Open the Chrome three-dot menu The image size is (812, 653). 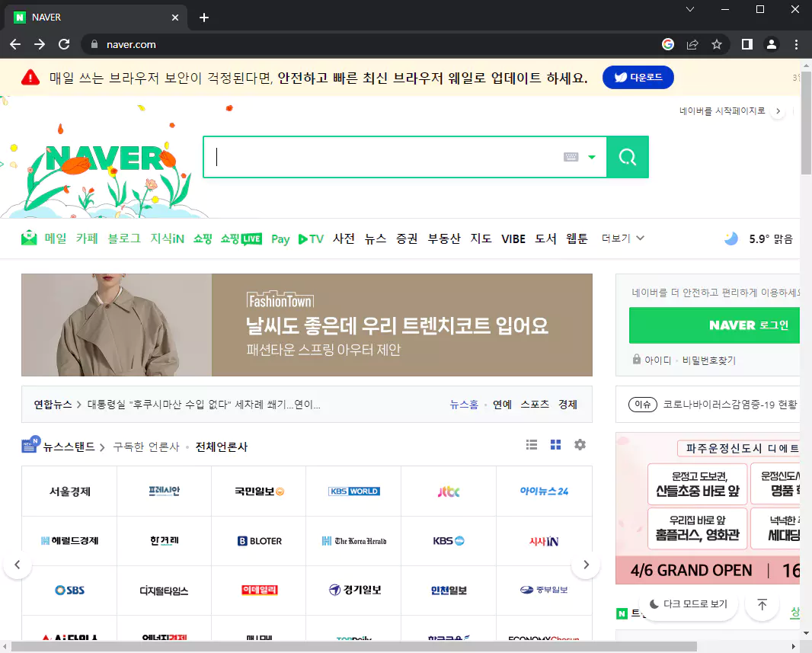[796, 44]
